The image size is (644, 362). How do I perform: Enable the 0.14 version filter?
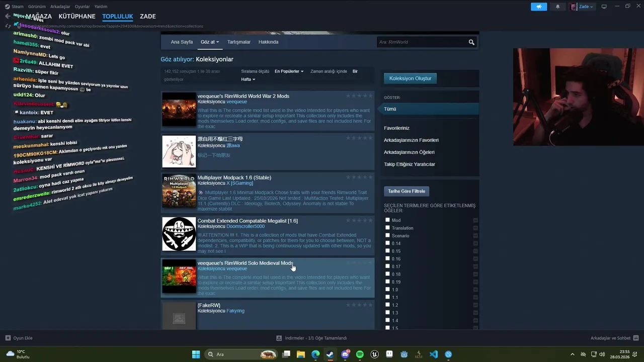click(387, 243)
